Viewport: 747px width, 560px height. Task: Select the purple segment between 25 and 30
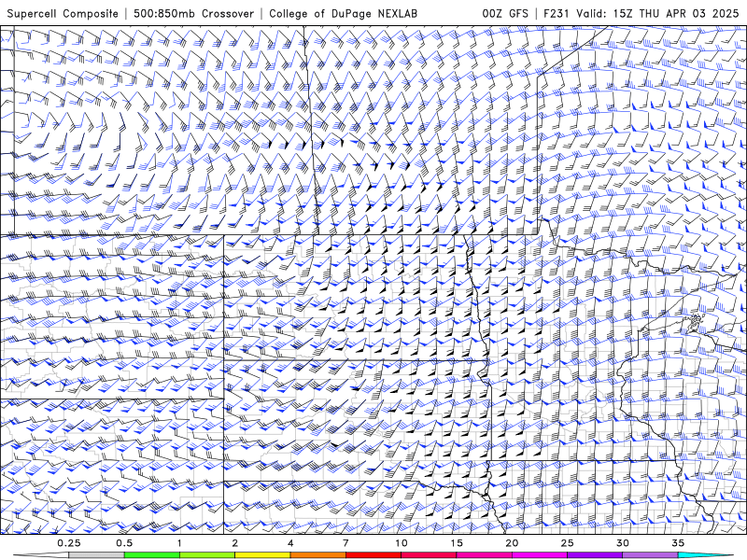595,555
